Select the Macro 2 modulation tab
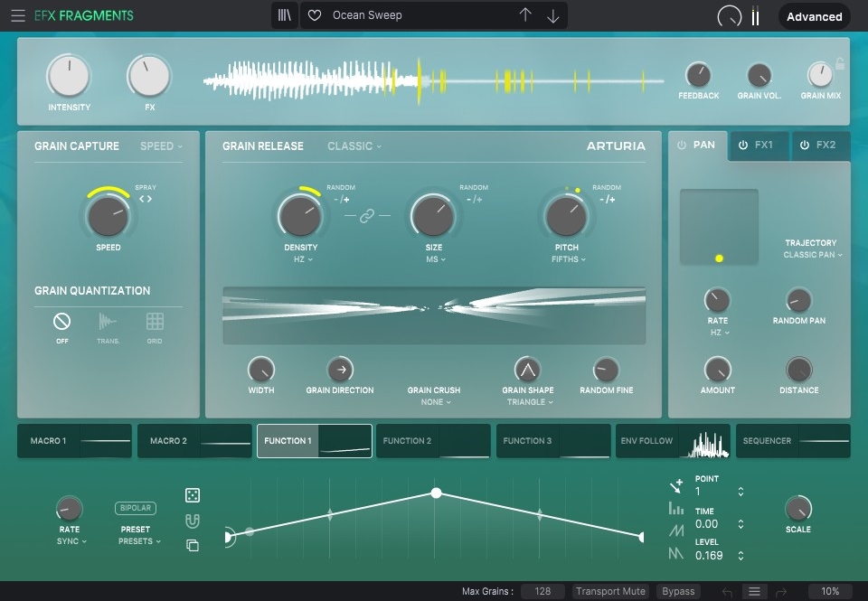Viewport: 868px width, 601px height. (194, 441)
